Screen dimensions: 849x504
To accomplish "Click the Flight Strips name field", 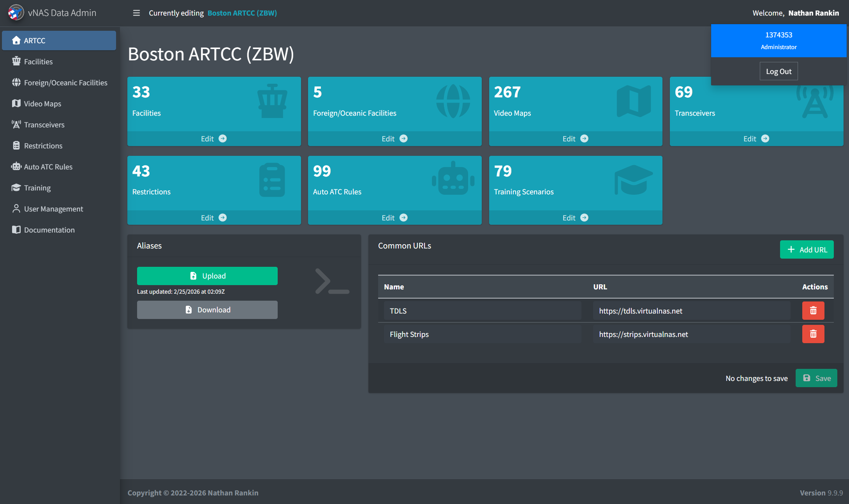I will [x=483, y=334].
